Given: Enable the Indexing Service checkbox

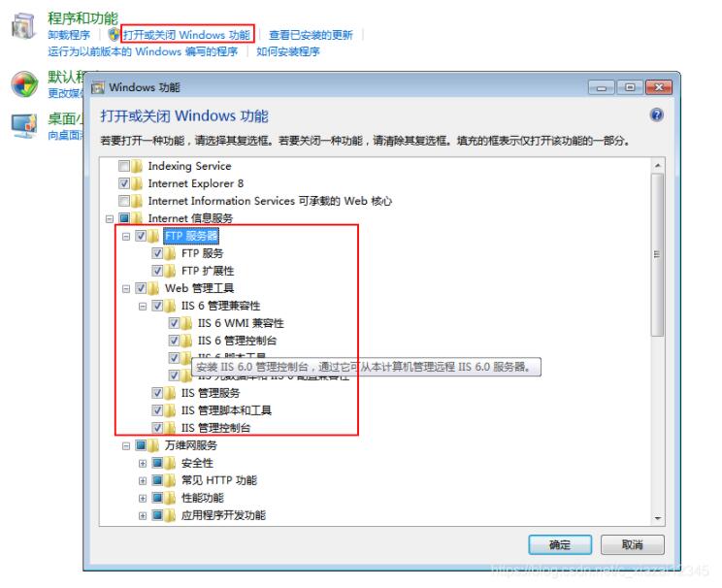Looking at the screenshot, I should tap(124, 166).
